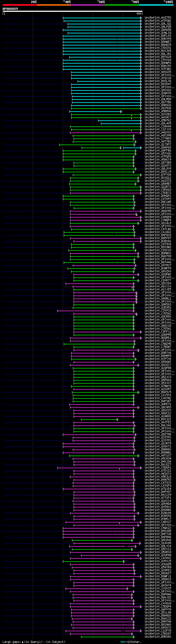Open hit UniRef100_A7PGW1
This screenshot has width=176, height=644.
point(158,21)
